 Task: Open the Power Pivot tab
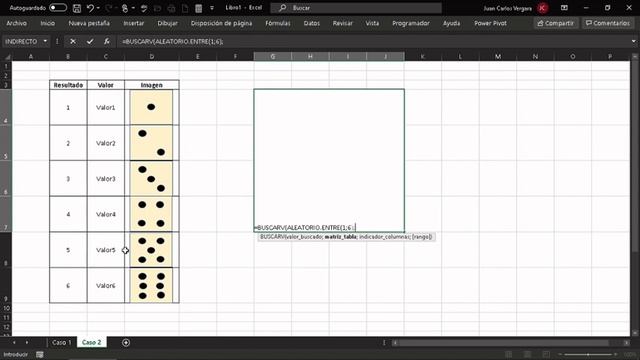[x=491, y=23]
